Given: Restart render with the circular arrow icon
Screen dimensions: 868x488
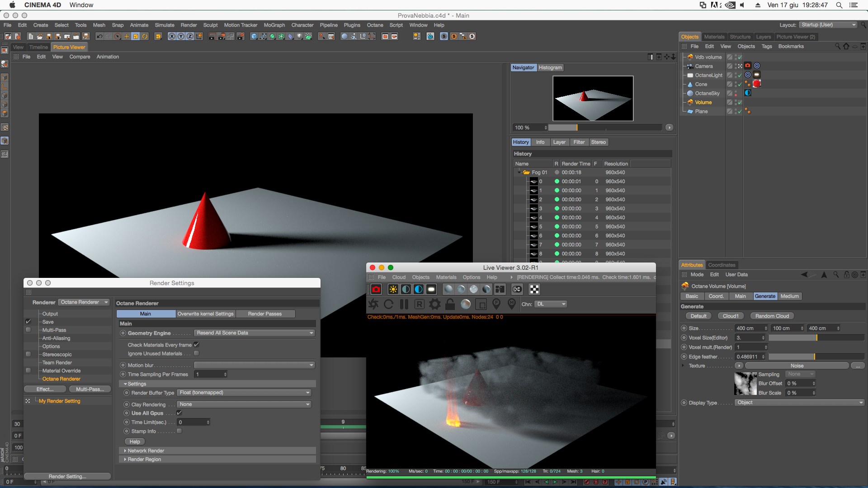Looking at the screenshot, I should [389, 304].
